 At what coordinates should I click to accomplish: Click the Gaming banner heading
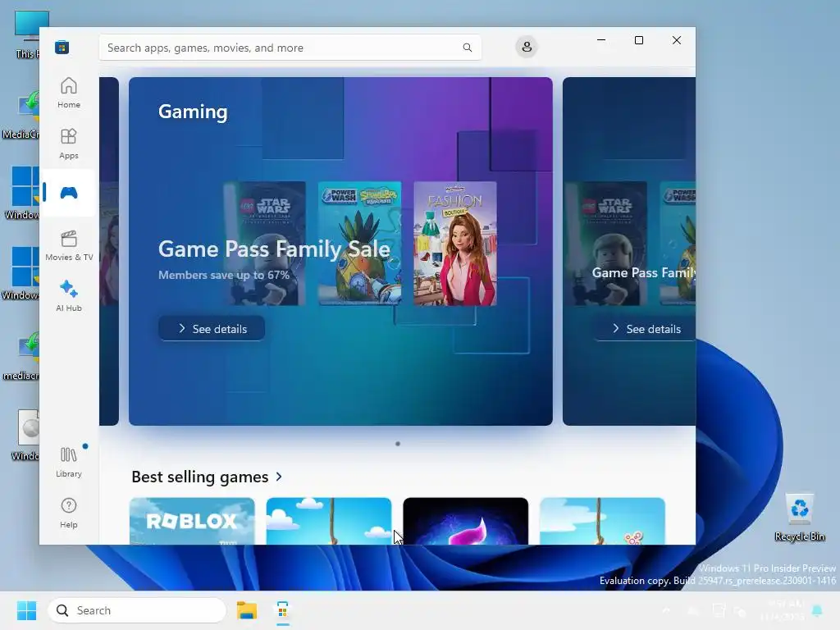[x=193, y=112]
